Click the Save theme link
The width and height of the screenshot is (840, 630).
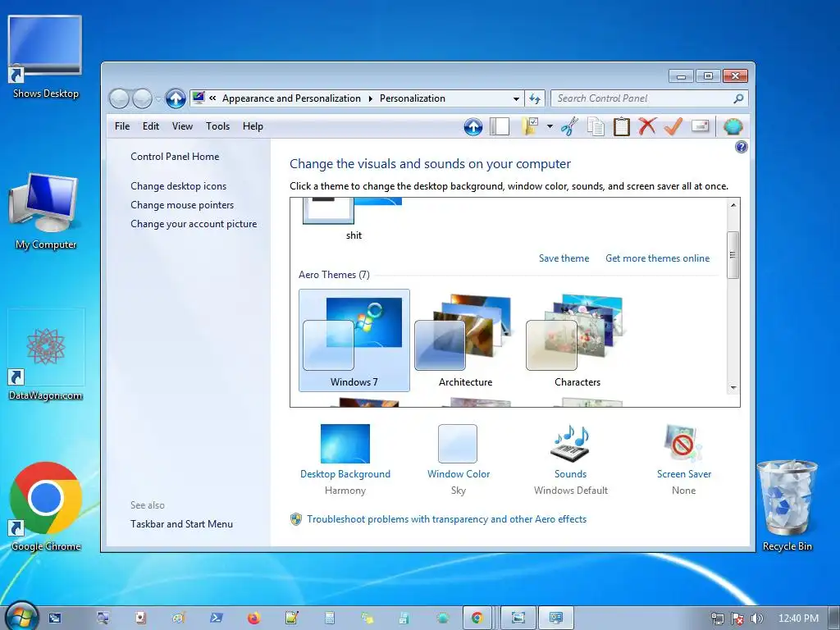tap(564, 258)
